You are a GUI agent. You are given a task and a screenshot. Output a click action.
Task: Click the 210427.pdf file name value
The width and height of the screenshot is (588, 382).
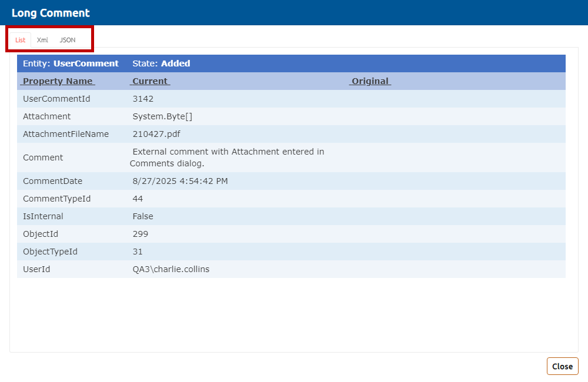(156, 134)
